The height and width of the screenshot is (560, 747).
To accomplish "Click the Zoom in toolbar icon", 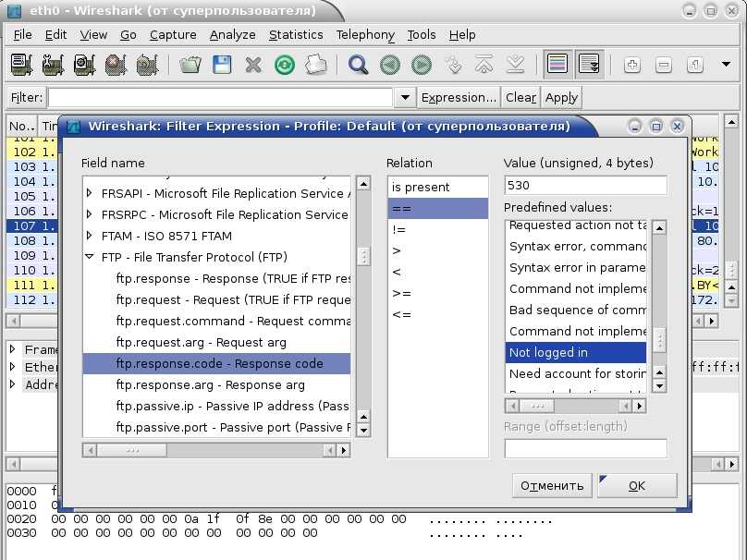I will [632, 65].
